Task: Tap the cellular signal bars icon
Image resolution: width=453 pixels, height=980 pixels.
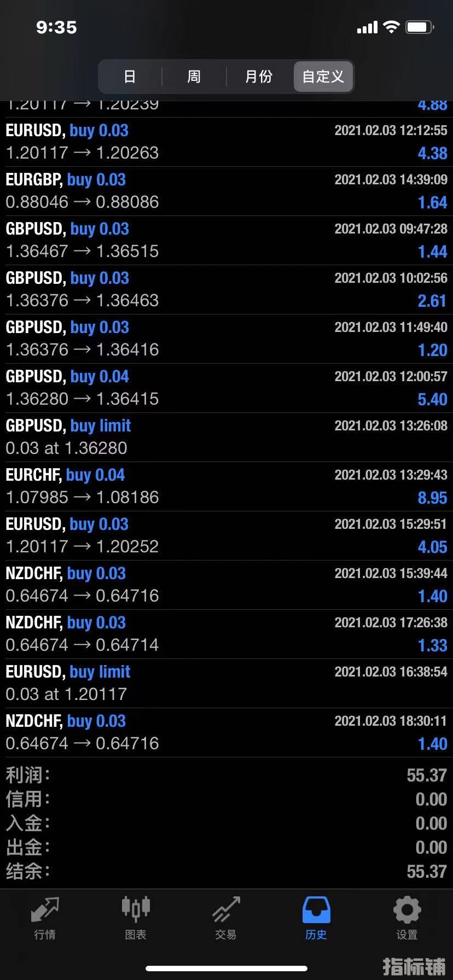Action: click(367, 27)
